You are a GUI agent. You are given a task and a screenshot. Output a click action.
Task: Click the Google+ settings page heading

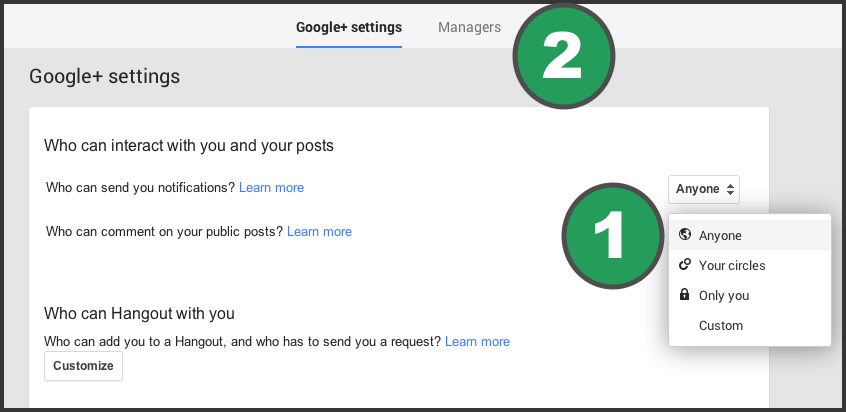click(105, 77)
